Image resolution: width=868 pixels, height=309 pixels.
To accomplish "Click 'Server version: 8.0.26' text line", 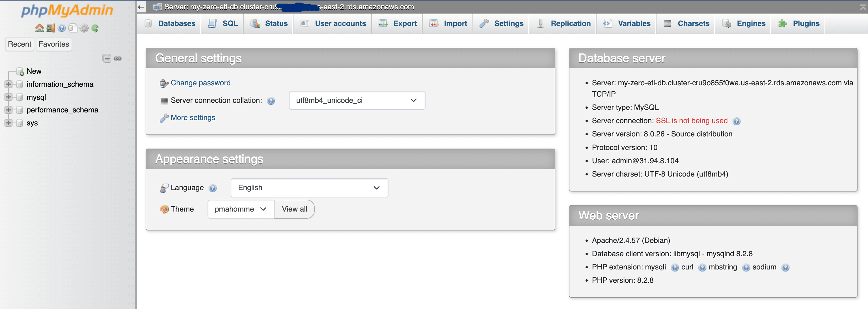I will pyautogui.click(x=662, y=134).
